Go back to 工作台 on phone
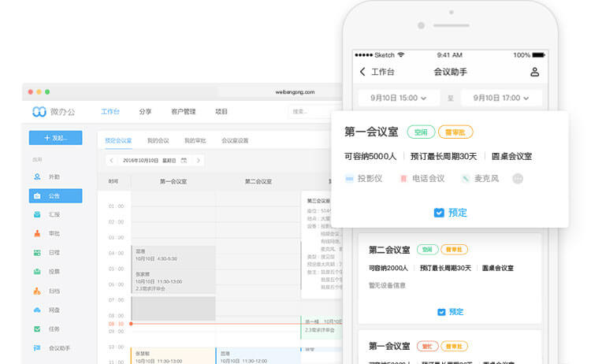The width and height of the screenshot is (591, 364). 376,72
